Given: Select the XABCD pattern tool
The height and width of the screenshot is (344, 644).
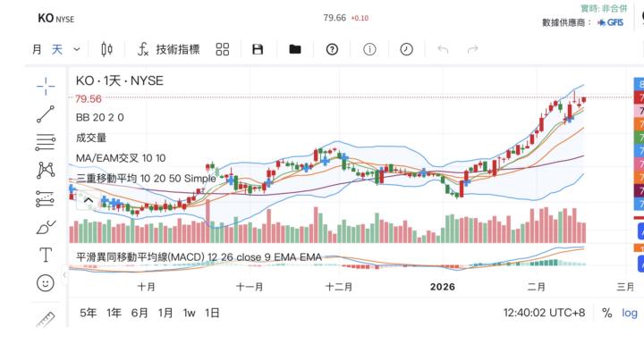Looking at the screenshot, I should click(46, 170).
